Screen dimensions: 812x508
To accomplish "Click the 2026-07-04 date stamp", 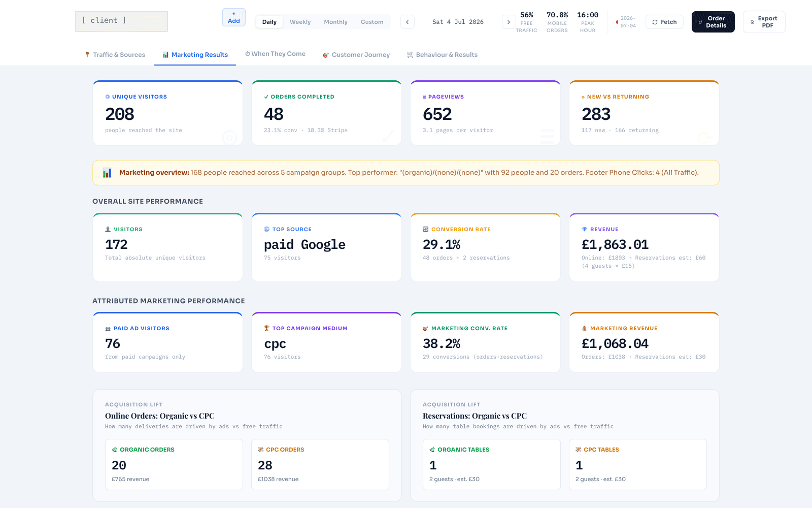I will (628, 22).
